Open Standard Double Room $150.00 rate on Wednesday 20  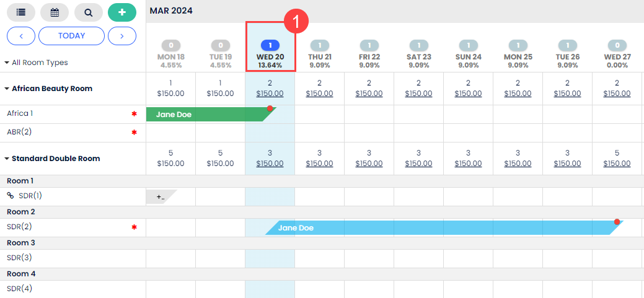[270, 164]
